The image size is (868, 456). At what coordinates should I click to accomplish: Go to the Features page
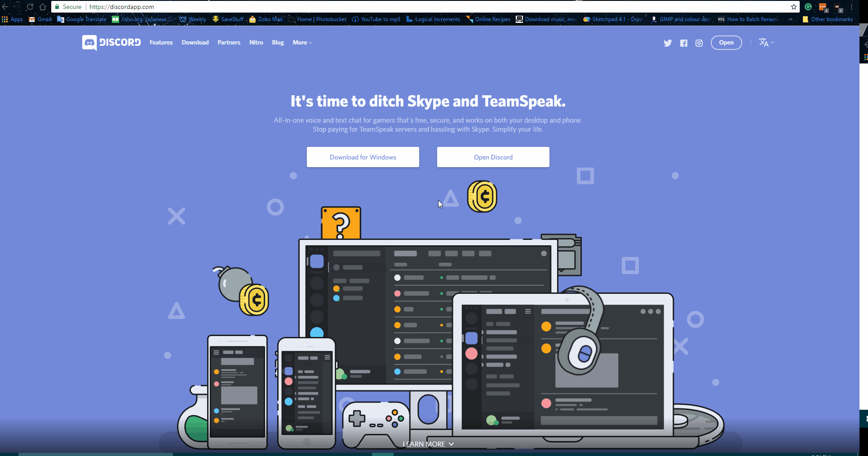tap(161, 43)
